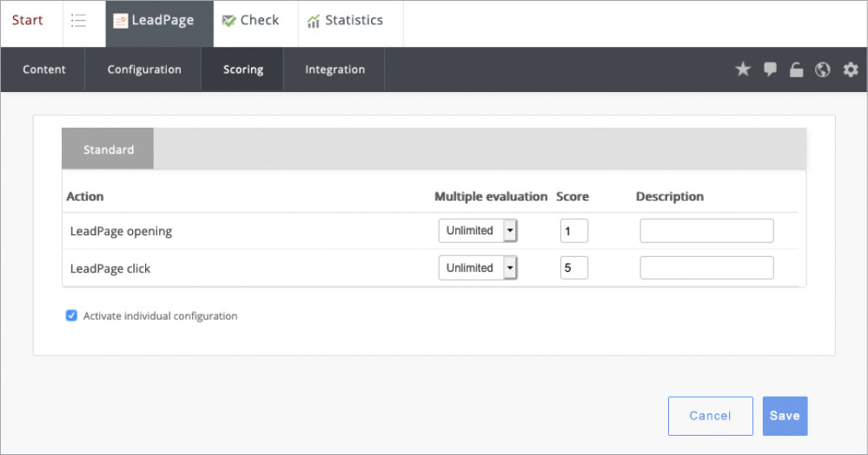
Task: Click the globe icon in toolbar
Action: tap(823, 70)
